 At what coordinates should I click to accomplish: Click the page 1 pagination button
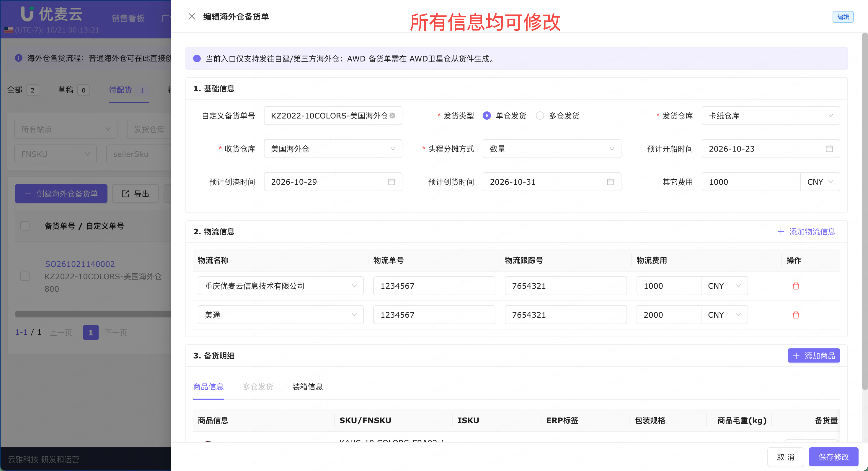(x=91, y=332)
